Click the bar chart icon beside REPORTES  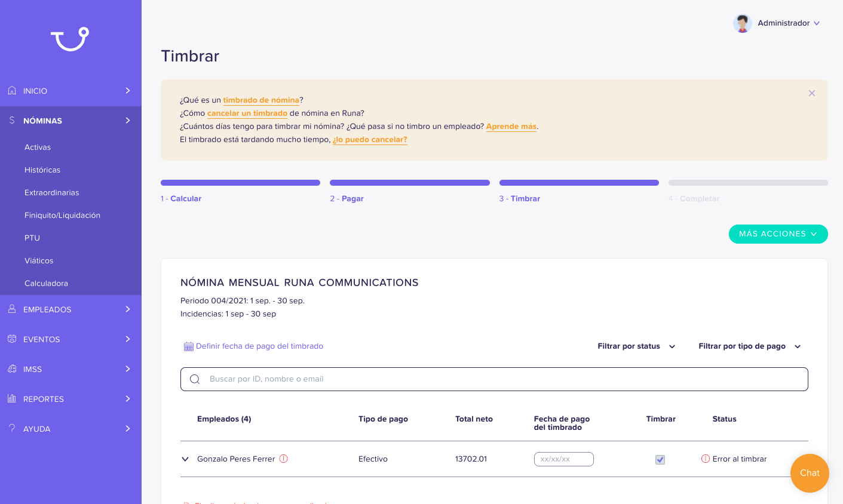(x=12, y=398)
